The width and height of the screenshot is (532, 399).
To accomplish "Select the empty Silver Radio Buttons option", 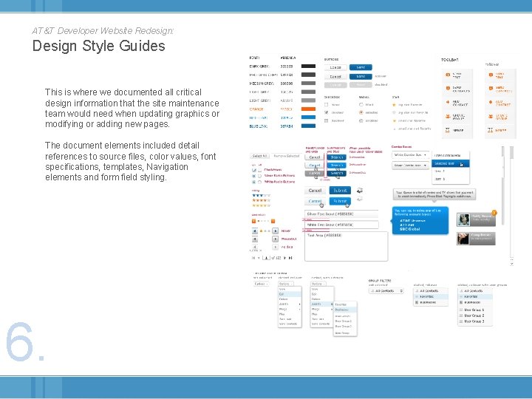I will click(259, 176).
